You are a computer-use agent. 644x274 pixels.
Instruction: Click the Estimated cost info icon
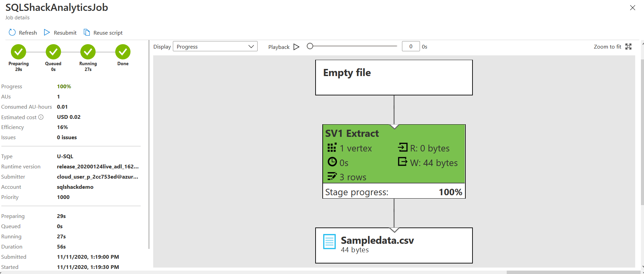(41, 117)
